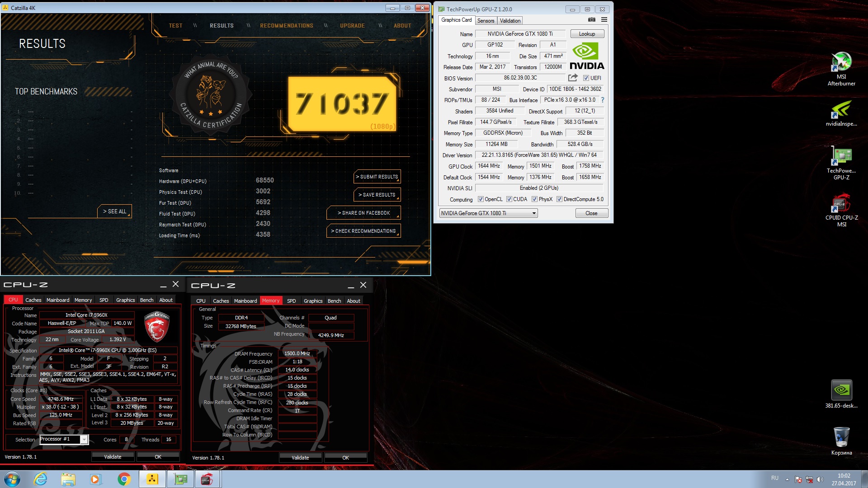This screenshot has height=488, width=868.
Task: Open Caches tab in left CPU-Z window
Action: tap(33, 300)
